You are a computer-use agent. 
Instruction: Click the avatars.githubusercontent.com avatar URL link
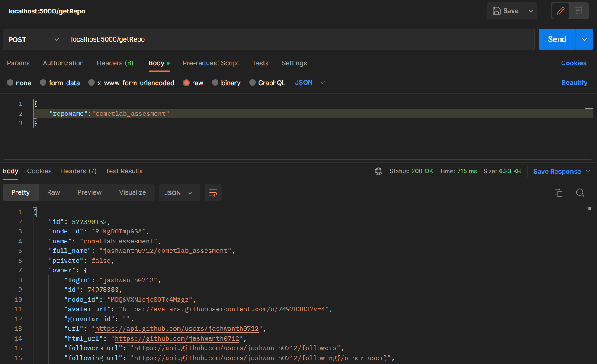224,309
